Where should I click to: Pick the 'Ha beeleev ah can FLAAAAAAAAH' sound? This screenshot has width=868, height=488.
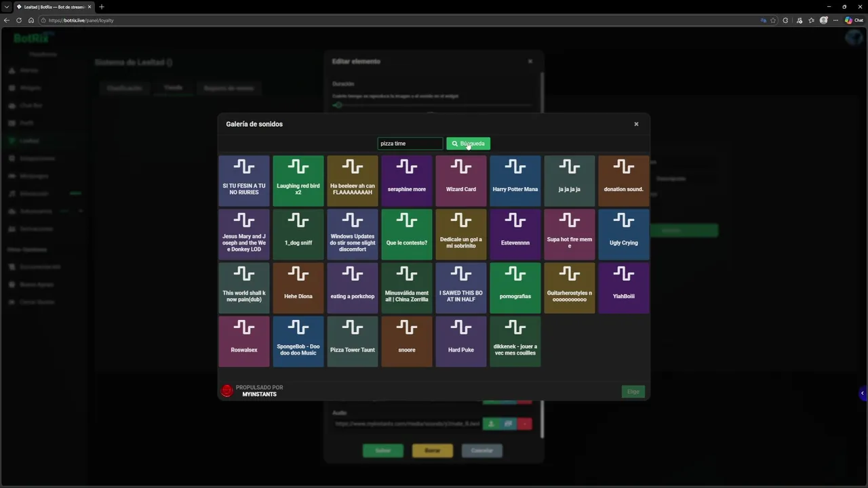pos(353,180)
